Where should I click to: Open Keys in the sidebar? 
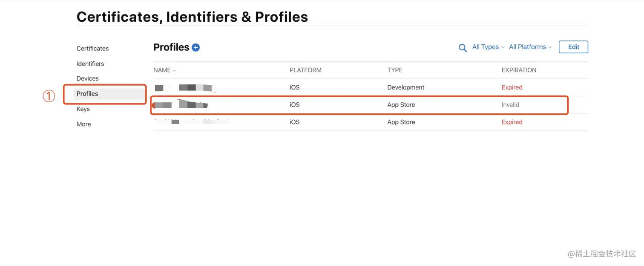pos(83,109)
